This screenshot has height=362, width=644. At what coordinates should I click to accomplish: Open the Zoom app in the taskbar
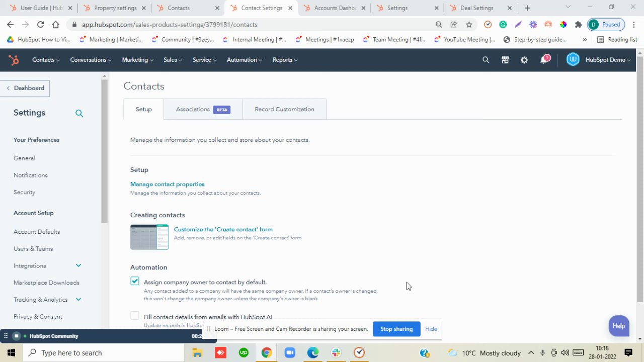[x=290, y=353]
